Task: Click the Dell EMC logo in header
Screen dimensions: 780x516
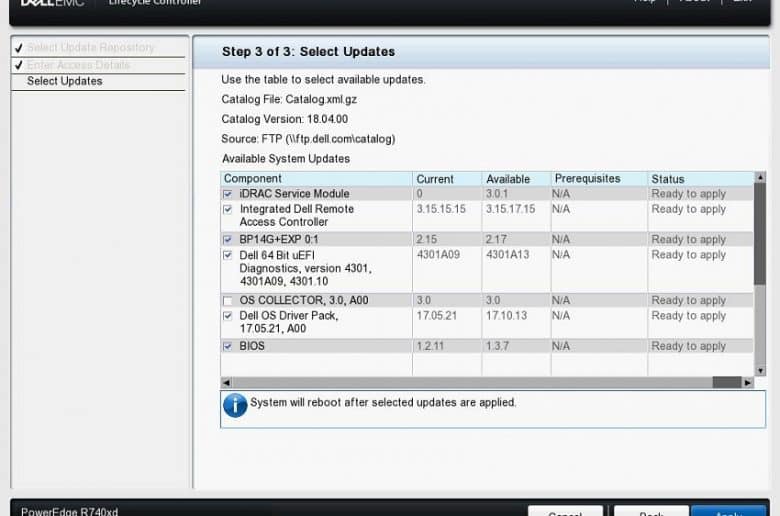Action: pyautogui.click(x=52, y=2)
